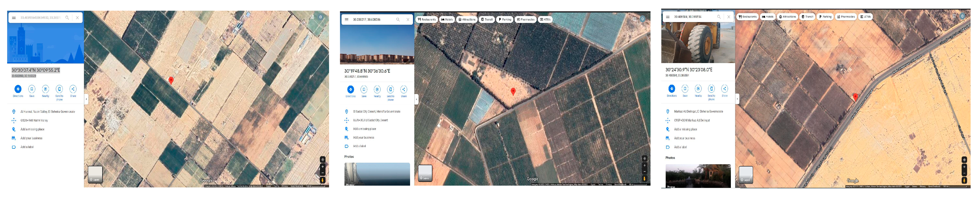
Task: Clear search in the left map's search box
Action: pyautogui.click(x=77, y=18)
